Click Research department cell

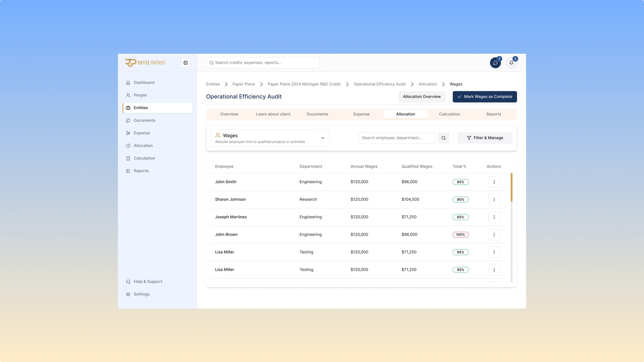coord(308,200)
